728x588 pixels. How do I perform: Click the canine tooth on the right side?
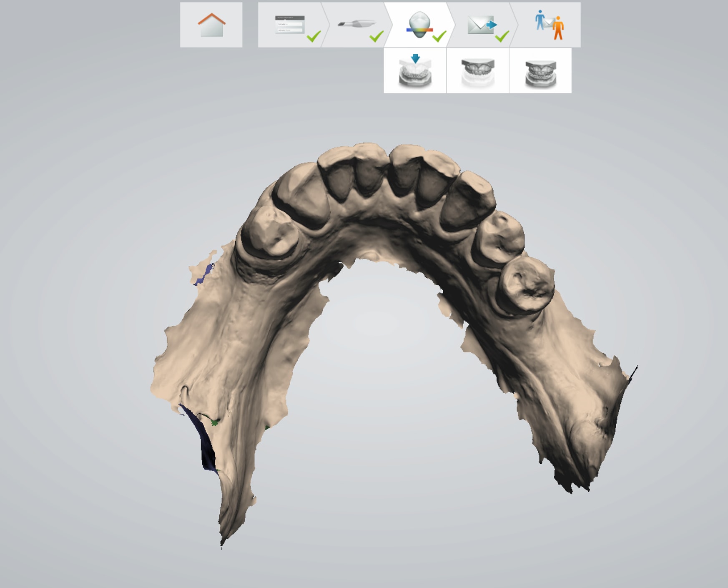pyautogui.click(x=469, y=200)
